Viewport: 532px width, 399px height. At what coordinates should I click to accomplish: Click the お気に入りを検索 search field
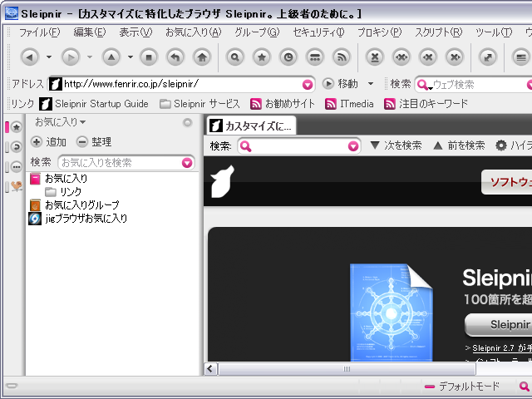tap(126, 163)
